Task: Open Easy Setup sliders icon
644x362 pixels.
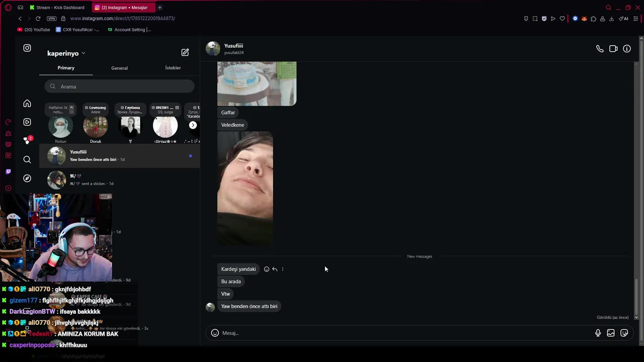Action: pos(636,19)
